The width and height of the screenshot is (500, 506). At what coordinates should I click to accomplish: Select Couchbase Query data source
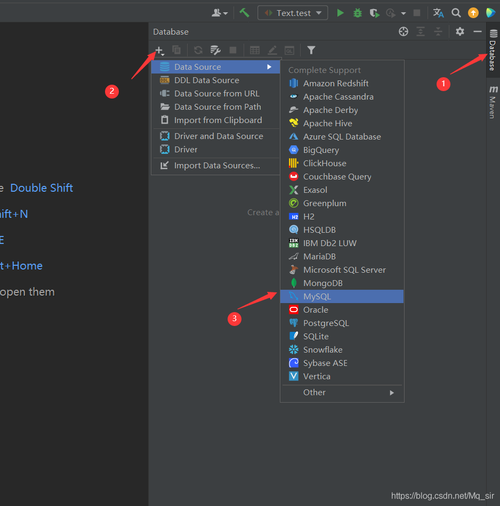click(x=342, y=177)
